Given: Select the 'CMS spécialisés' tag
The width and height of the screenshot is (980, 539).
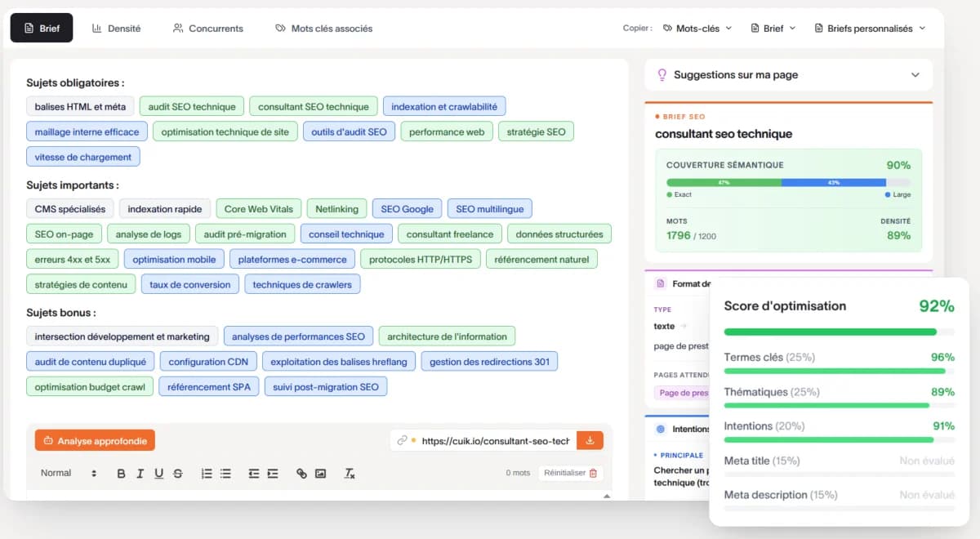Looking at the screenshot, I should (x=70, y=209).
